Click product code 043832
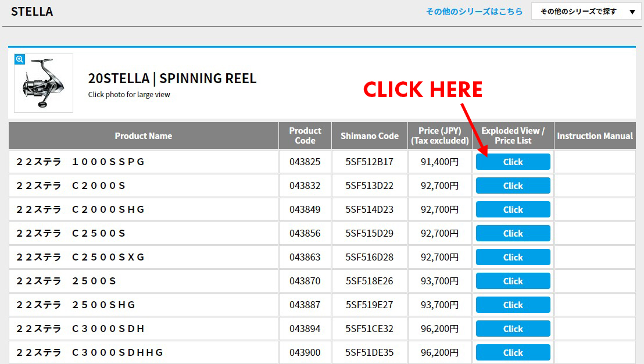 (305, 185)
